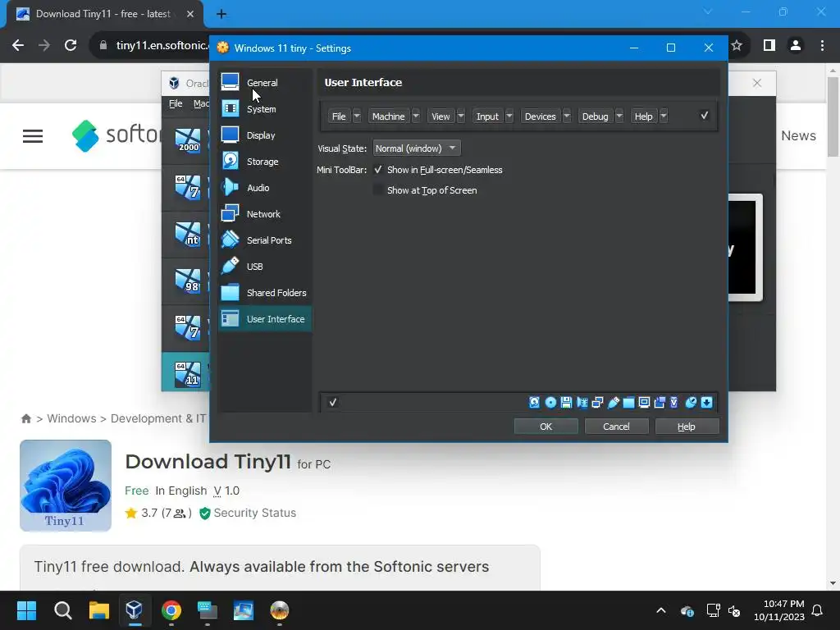Expand the arrow next to View menu button
The image size is (840, 630).
(x=461, y=116)
